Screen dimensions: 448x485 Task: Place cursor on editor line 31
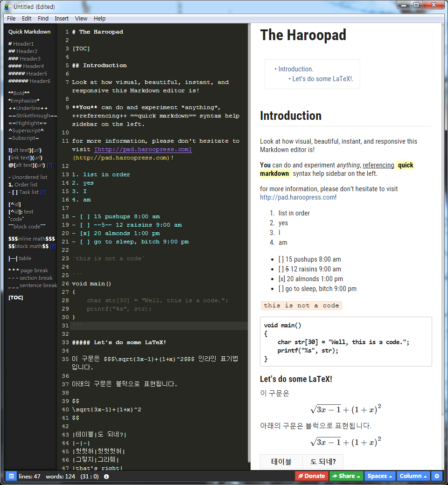159,326
